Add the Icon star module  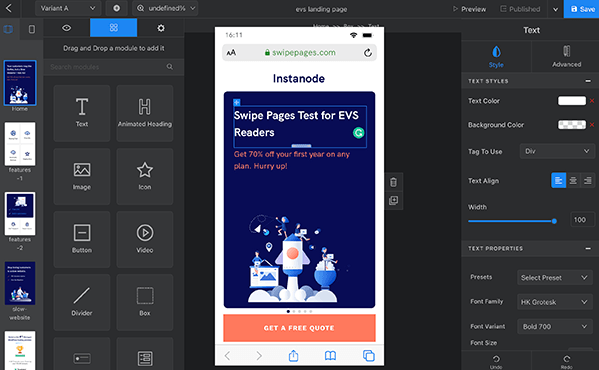click(x=145, y=176)
